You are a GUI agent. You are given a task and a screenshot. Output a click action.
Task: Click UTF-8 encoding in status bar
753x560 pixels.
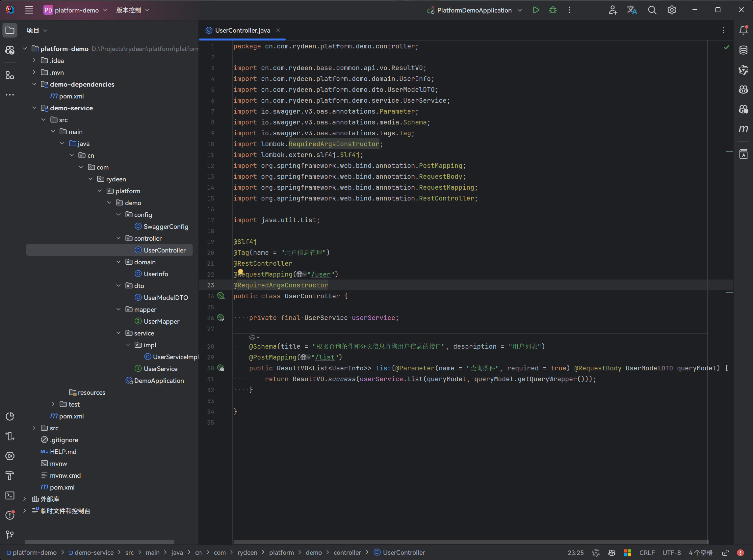point(671,553)
